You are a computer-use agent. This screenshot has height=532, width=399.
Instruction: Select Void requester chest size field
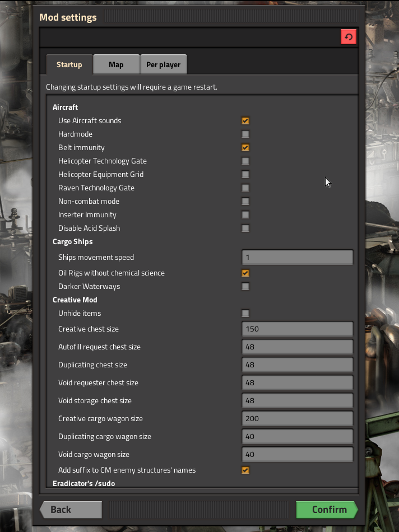(297, 382)
